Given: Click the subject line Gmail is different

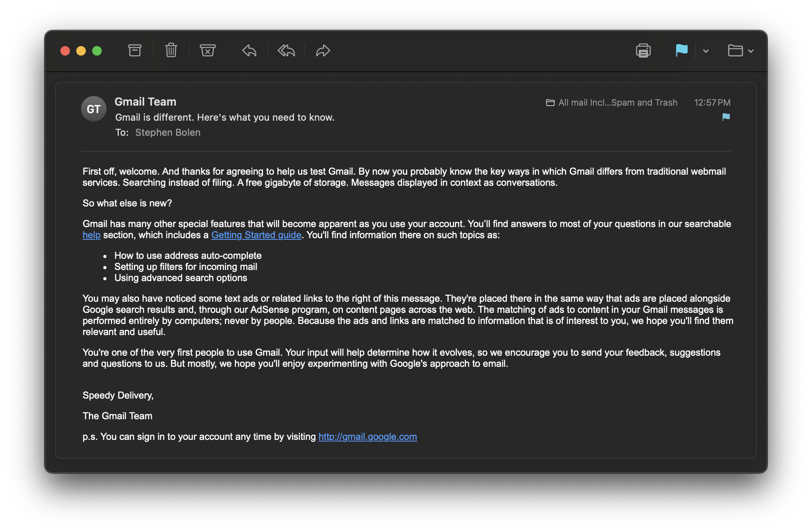Looking at the screenshot, I should tap(225, 117).
